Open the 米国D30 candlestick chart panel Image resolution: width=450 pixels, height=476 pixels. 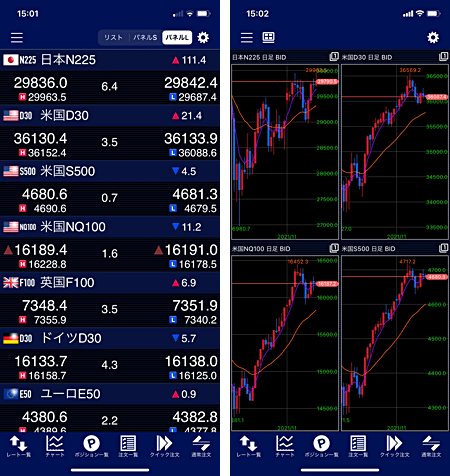[395, 152]
